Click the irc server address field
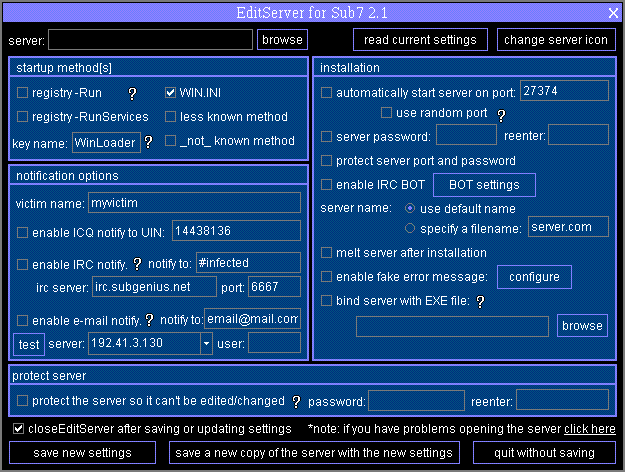 coord(154,287)
